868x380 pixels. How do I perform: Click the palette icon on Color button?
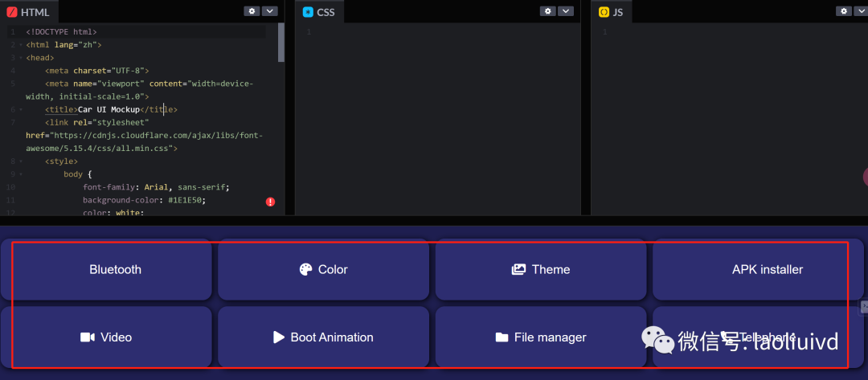click(x=305, y=270)
